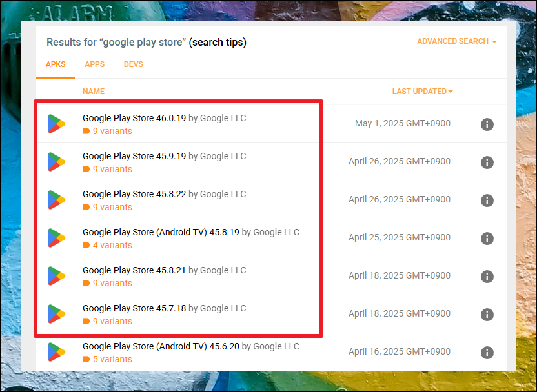Open info for Google Play Store 45.9.19

click(x=487, y=162)
